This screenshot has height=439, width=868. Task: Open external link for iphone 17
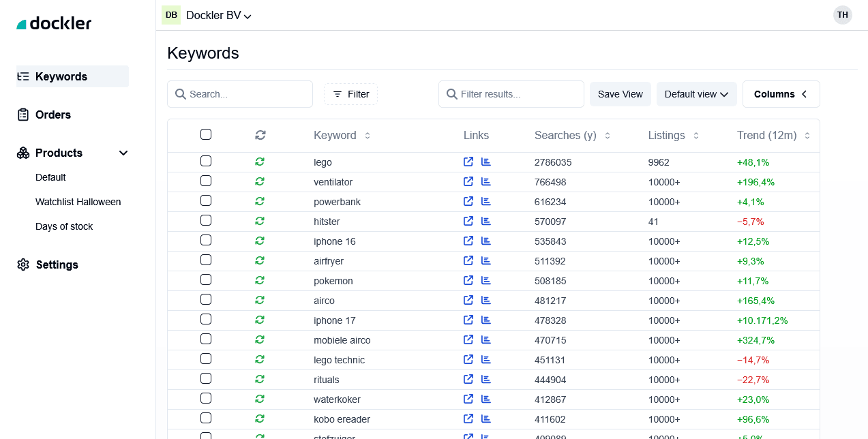[468, 320]
